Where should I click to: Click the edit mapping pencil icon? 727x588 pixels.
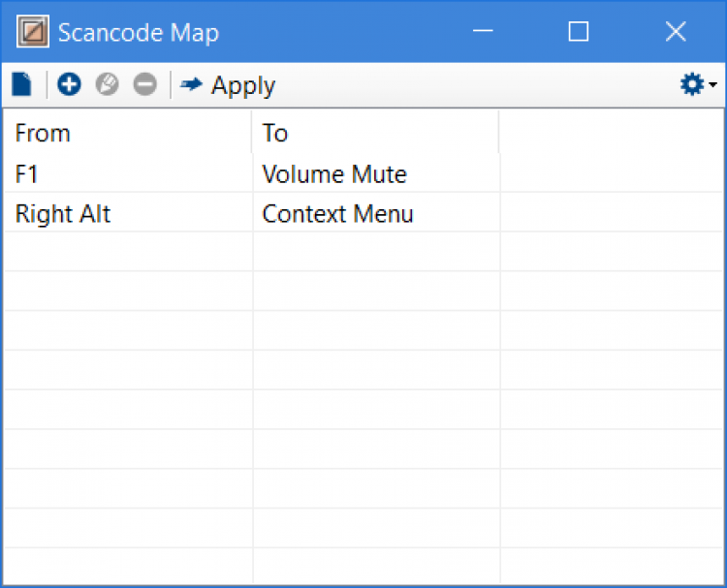pos(107,85)
